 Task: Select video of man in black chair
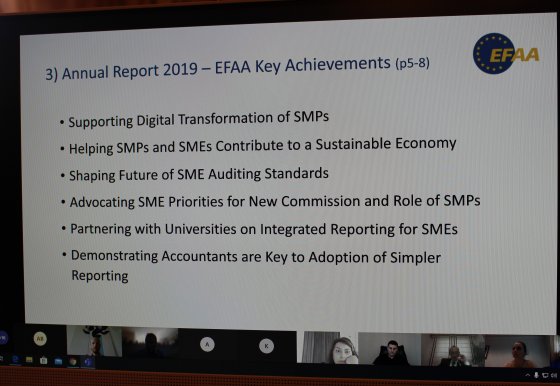390,349
